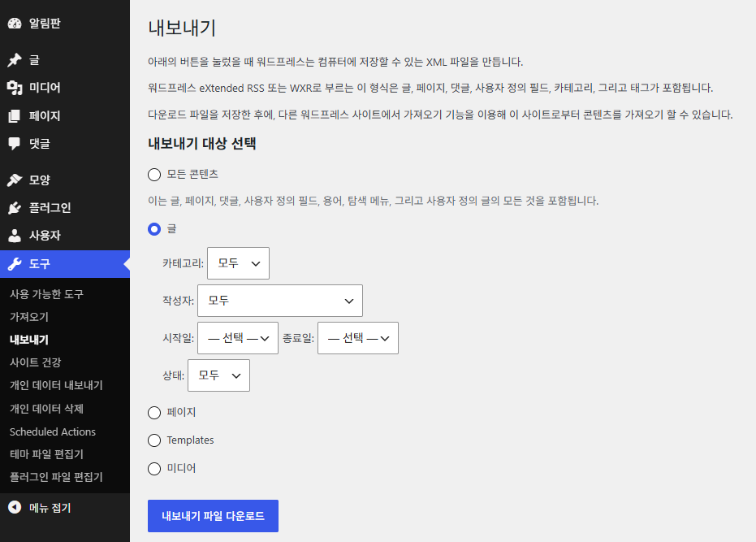This screenshot has height=542, width=756.
Task: Open the 시작일 date dropdown
Action: pos(238,338)
